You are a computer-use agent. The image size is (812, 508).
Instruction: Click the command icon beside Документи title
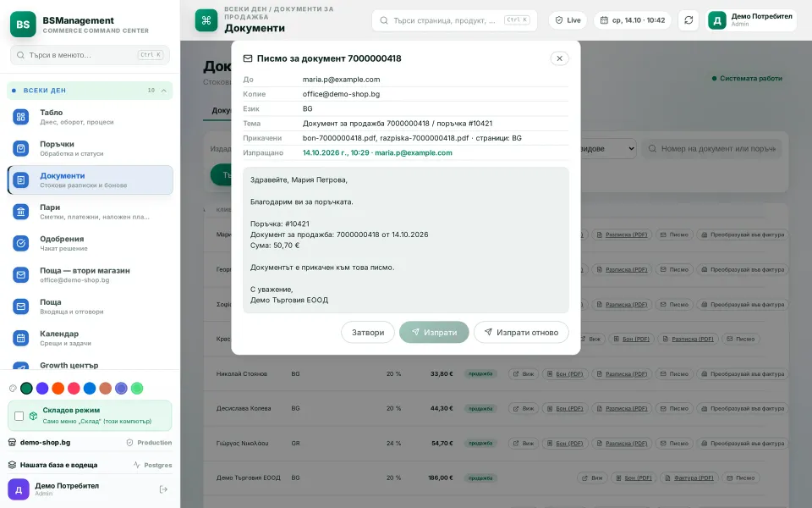pyautogui.click(x=206, y=20)
